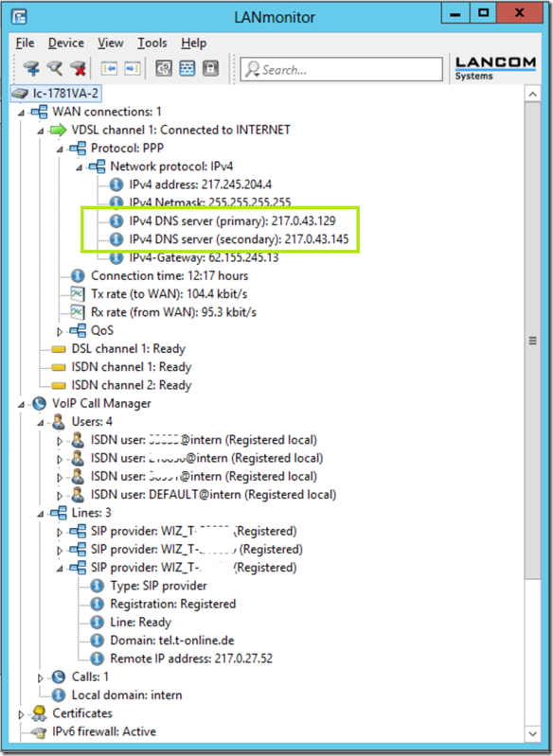
Task: Expand the Certificates node
Action: (x=21, y=714)
